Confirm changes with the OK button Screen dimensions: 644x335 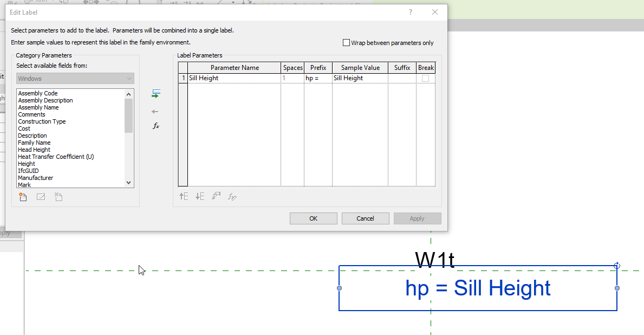(x=313, y=218)
